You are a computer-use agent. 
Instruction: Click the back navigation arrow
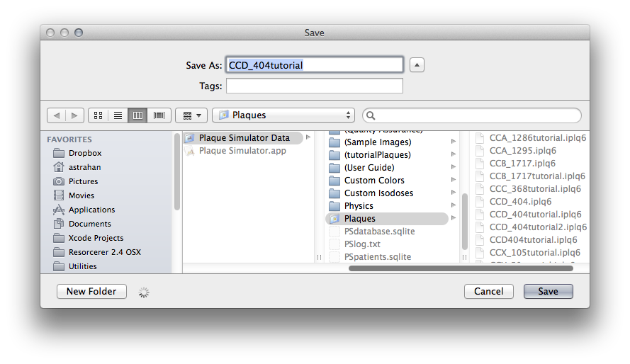57,115
